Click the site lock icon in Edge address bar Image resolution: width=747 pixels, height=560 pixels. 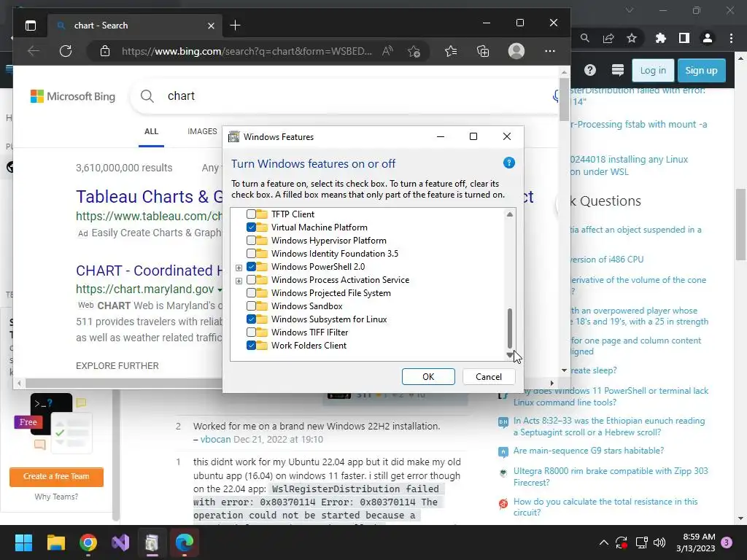pyautogui.click(x=105, y=51)
